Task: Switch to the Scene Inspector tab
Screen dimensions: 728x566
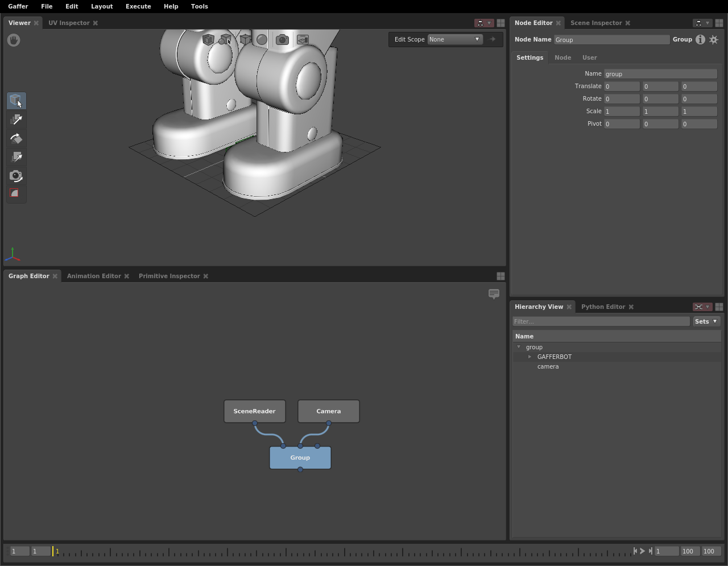Action: [x=595, y=23]
